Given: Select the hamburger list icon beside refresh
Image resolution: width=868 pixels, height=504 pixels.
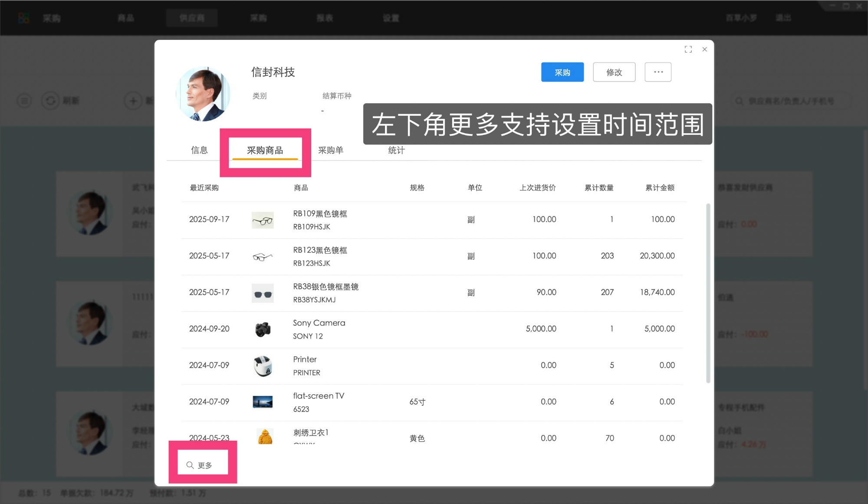Looking at the screenshot, I should [24, 101].
